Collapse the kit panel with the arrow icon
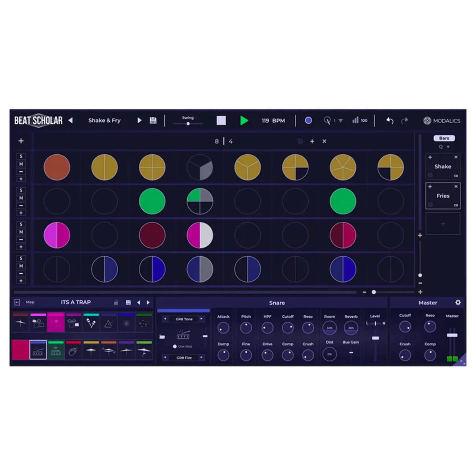The width and height of the screenshot is (476, 476). click(x=17, y=302)
